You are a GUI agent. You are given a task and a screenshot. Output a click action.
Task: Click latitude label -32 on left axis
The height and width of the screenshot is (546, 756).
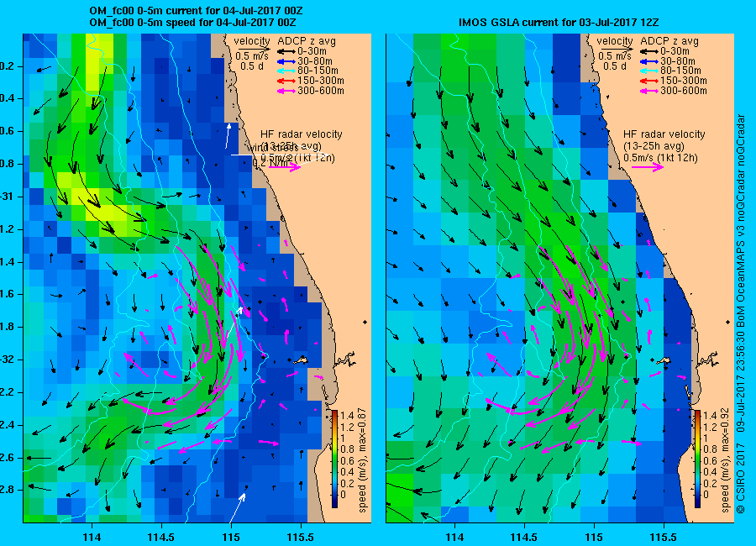click(x=7, y=360)
